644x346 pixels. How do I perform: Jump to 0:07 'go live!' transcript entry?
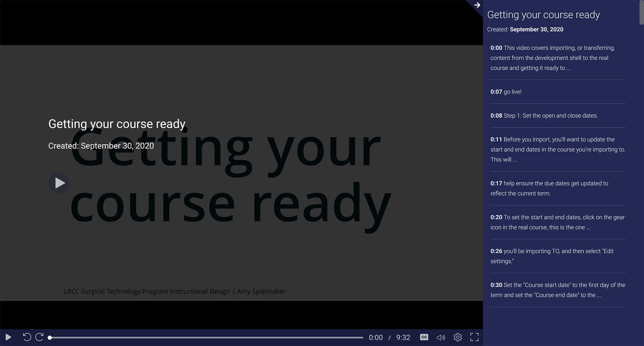pyautogui.click(x=558, y=92)
